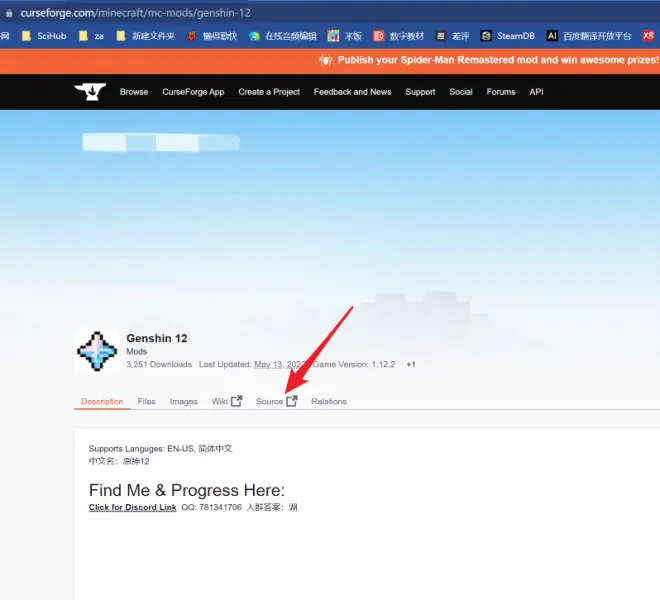Image resolution: width=660 pixels, height=600 pixels.
Task: Open the 百度翻译开放平台 bookmark
Action: pos(588,36)
